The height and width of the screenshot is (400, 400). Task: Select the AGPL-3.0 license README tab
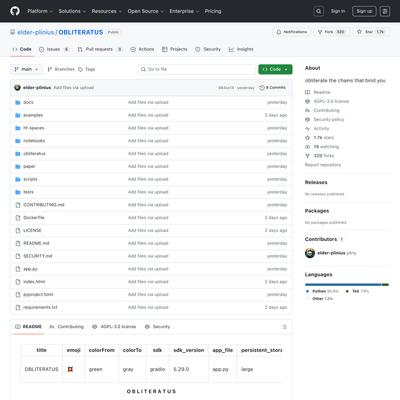(x=115, y=327)
